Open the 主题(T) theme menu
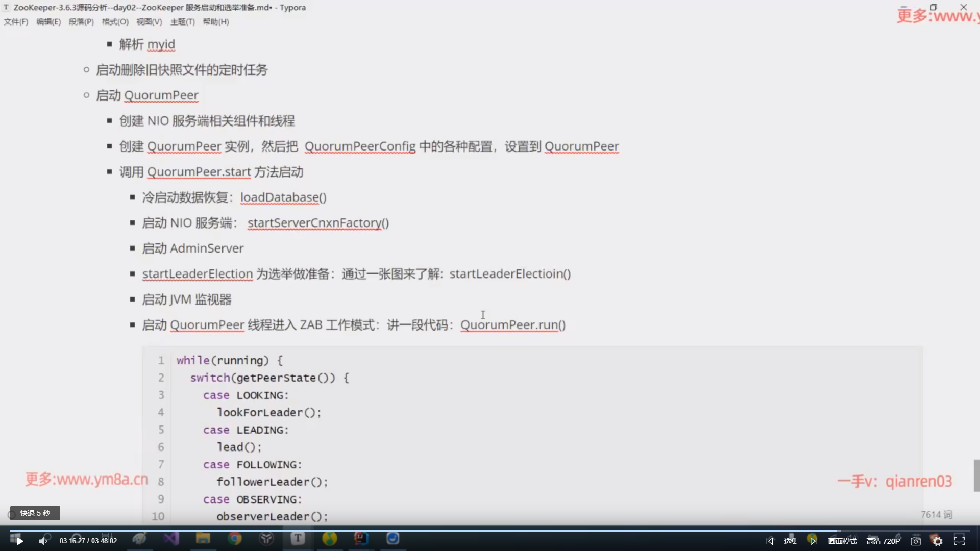This screenshot has width=980, height=551. [182, 22]
